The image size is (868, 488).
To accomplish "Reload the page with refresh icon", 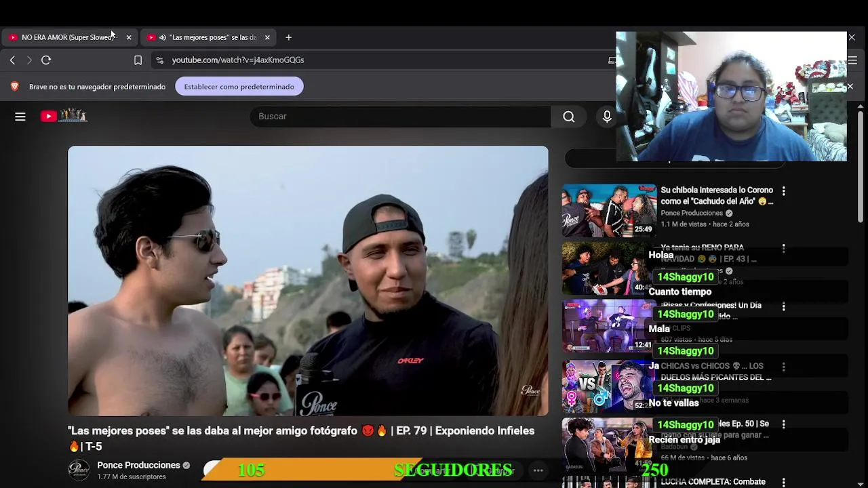I will pyautogui.click(x=46, y=60).
